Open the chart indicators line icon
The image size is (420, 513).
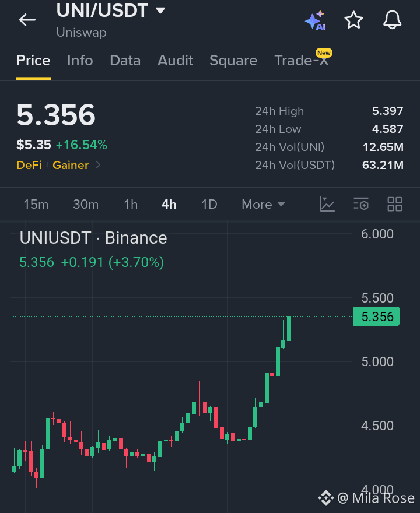tap(327, 204)
